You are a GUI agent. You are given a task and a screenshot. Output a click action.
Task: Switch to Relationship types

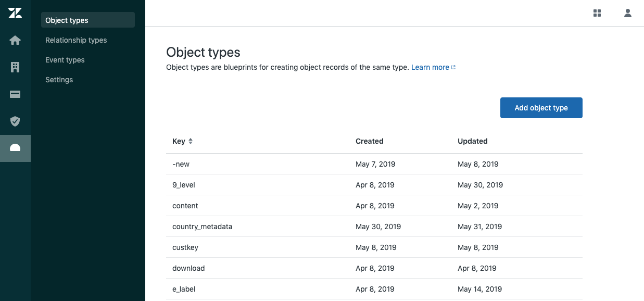point(76,40)
